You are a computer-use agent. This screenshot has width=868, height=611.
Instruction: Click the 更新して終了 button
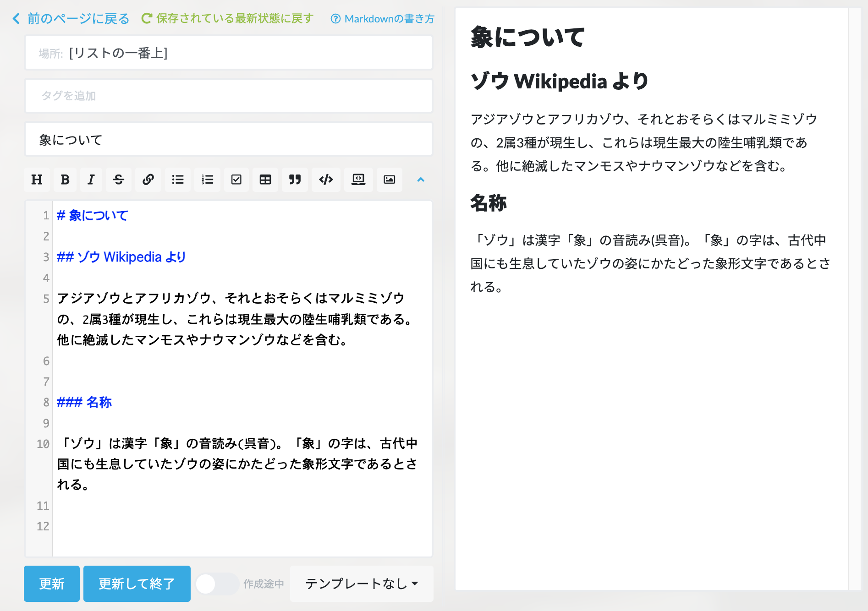137,584
